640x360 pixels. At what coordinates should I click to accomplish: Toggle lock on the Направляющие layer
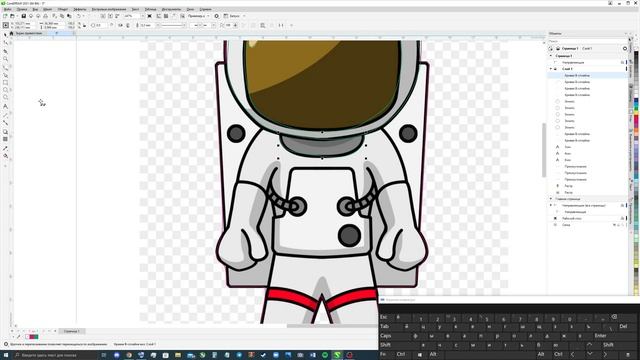(x=622, y=62)
